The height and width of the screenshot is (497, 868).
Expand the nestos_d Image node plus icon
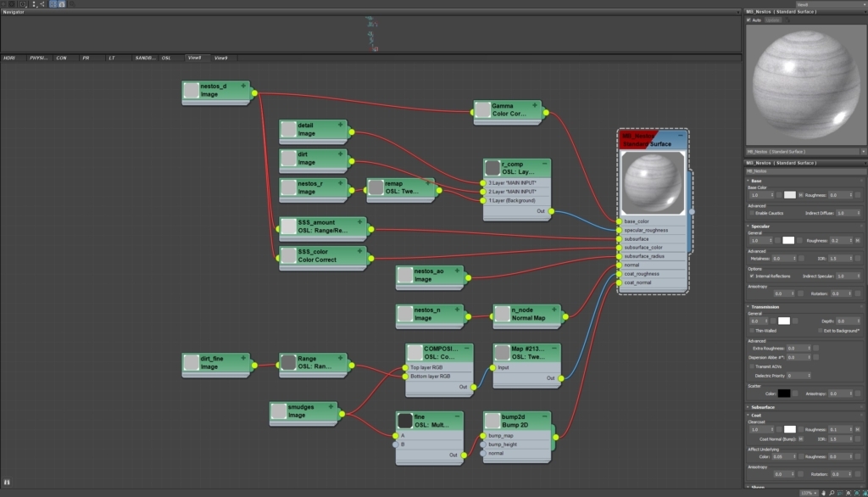point(243,86)
